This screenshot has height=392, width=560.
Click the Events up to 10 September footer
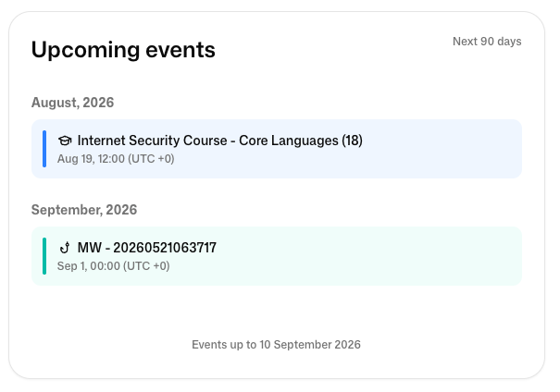pos(276,345)
